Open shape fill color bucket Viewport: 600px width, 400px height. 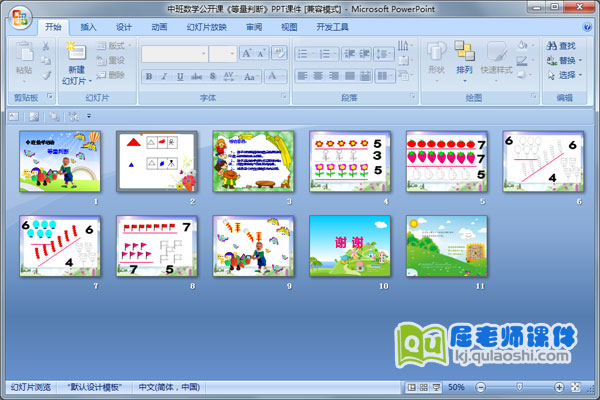pos(524,46)
